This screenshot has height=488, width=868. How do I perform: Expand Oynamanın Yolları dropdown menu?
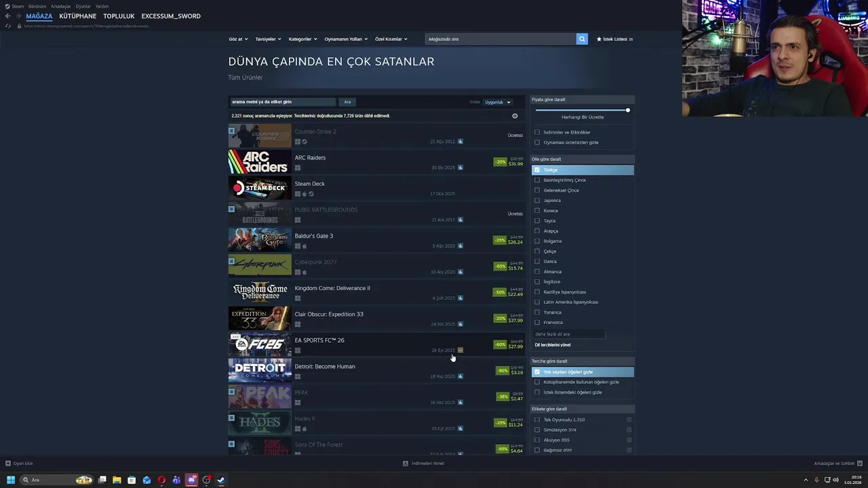point(345,39)
